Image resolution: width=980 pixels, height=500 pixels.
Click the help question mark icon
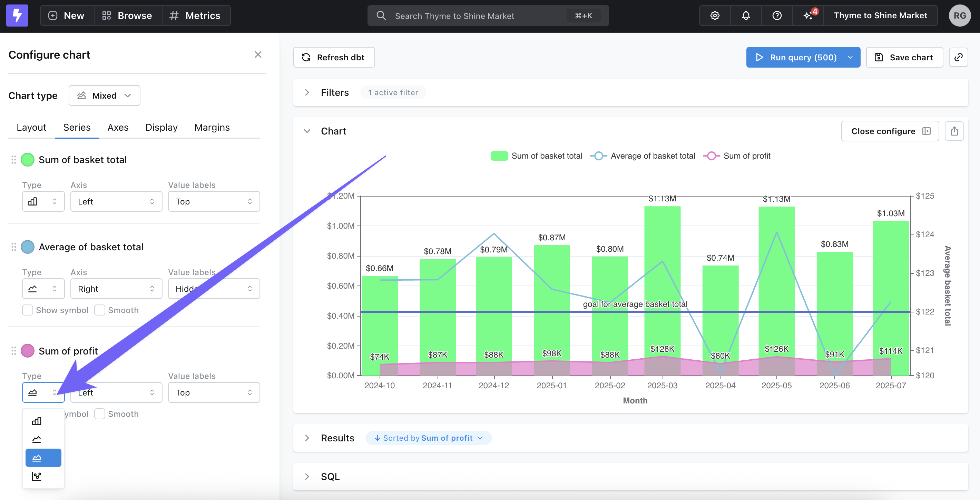[777, 16]
